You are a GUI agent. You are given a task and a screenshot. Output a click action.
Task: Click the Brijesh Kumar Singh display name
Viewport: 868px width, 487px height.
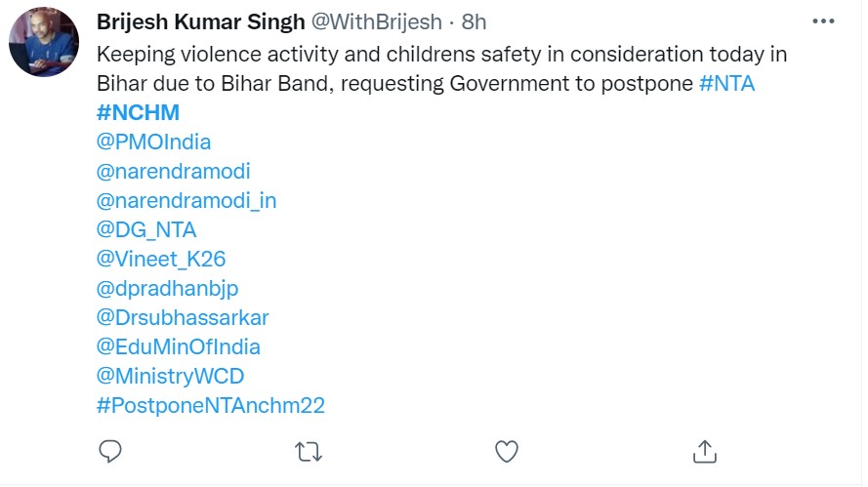(200, 20)
